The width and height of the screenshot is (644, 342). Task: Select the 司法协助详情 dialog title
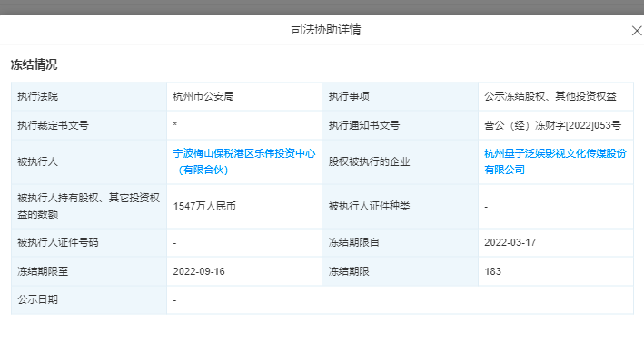(x=326, y=30)
